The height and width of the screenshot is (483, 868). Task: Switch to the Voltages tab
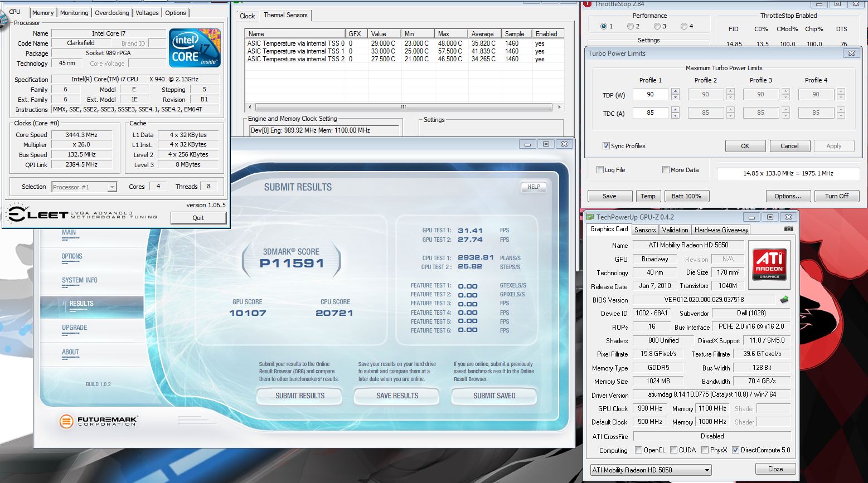pyautogui.click(x=147, y=13)
